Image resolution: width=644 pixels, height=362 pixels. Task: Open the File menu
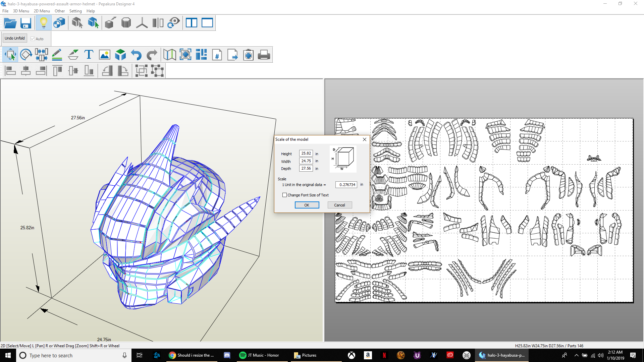5,11
